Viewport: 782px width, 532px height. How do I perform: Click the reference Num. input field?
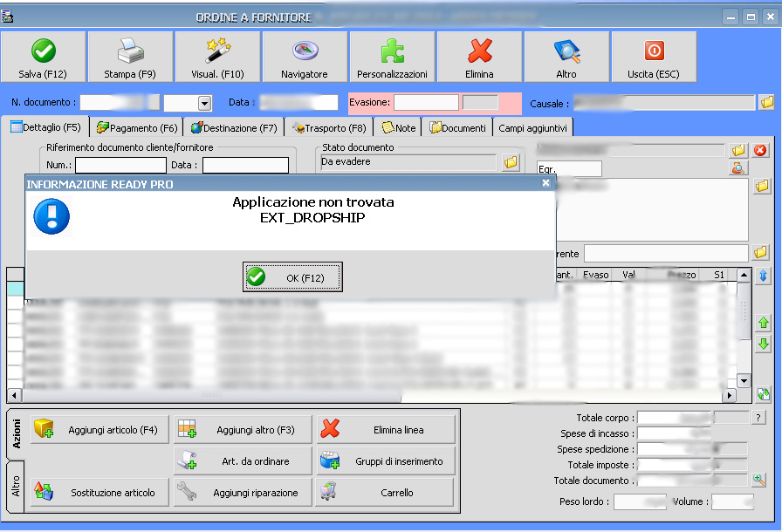(120, 165)
